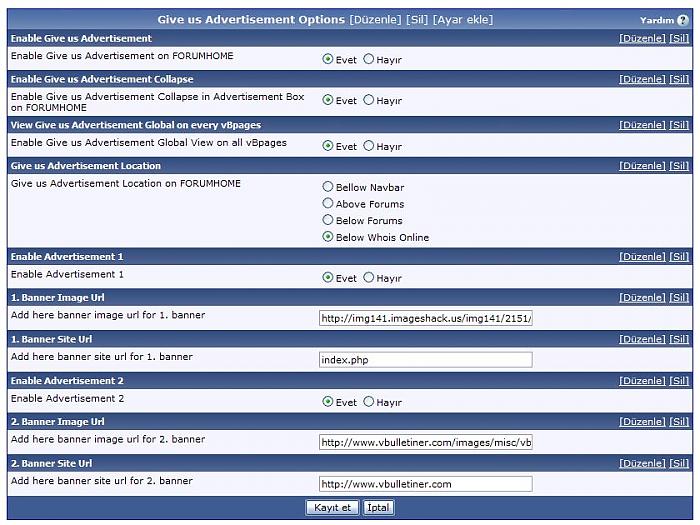Focus the 2. banner site url field

[x=425, y=484]
